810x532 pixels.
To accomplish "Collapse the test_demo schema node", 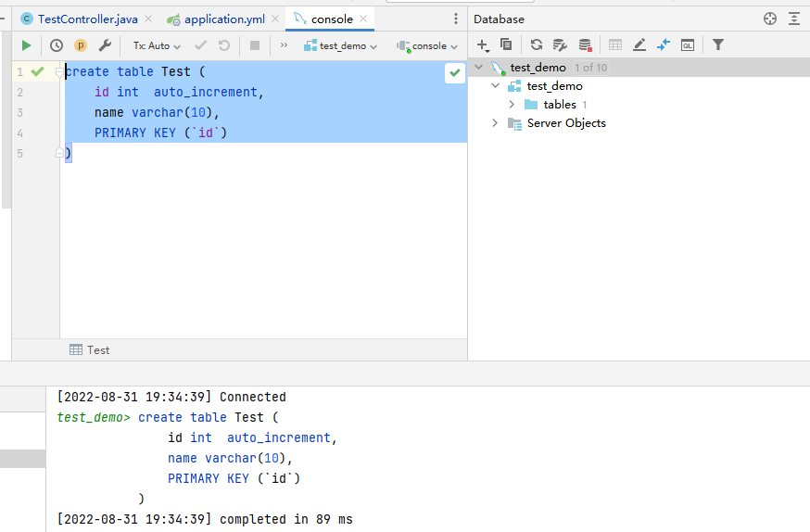I will point(496,86).
